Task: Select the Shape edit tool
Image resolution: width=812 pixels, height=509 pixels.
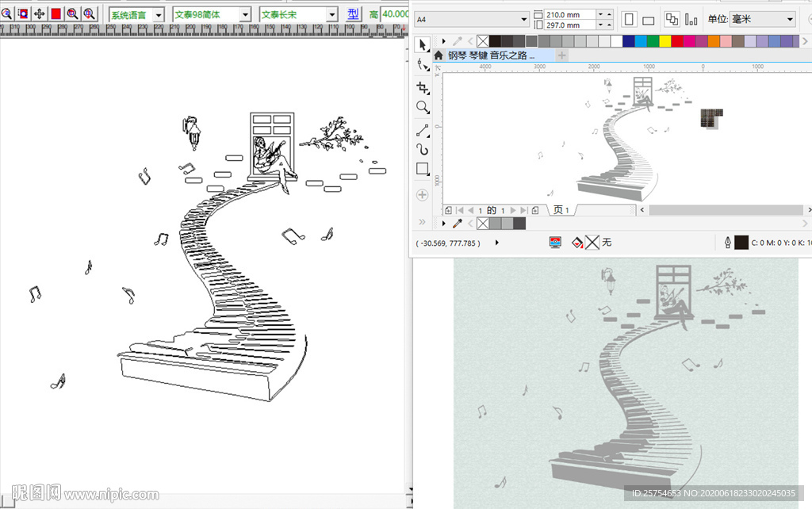Action: (423, 65)
